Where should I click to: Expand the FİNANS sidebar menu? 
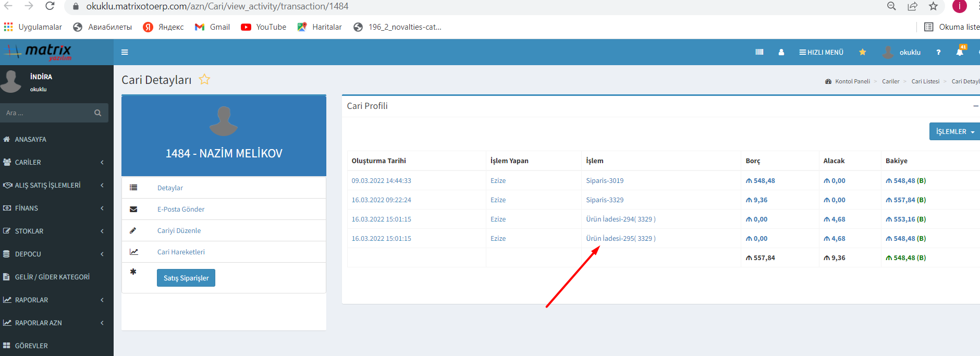pos(52,208)
